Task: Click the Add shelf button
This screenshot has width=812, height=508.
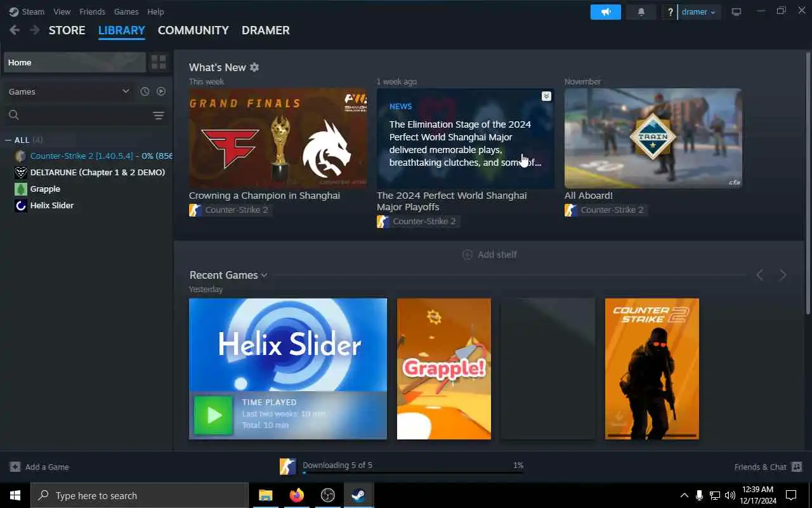Action: [x=490, y=255]
